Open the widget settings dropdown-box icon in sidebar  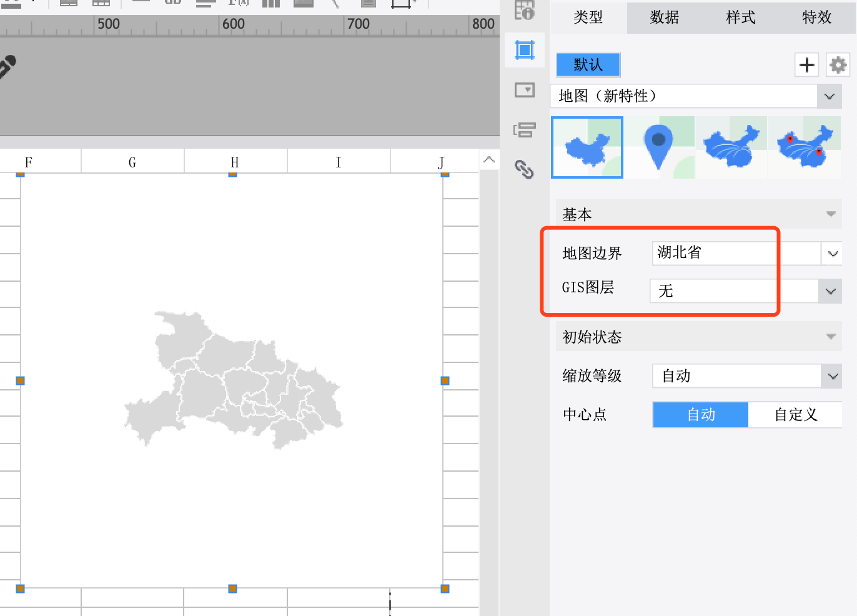click(525, 90)
